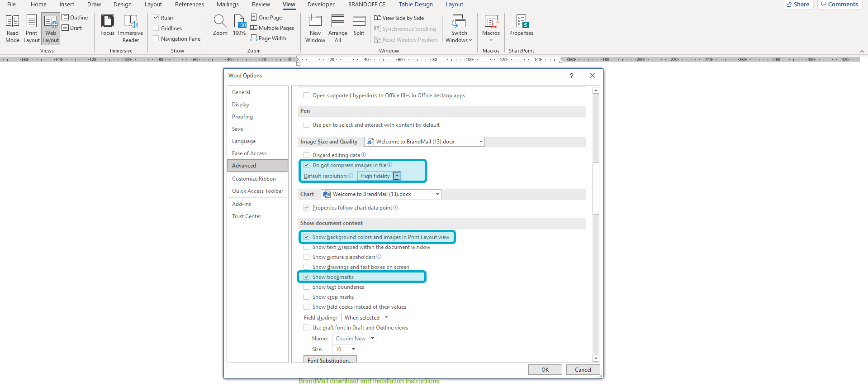Toggle Show background colors and images option
This screenshot has height=392, width=868.
[307, 237]
